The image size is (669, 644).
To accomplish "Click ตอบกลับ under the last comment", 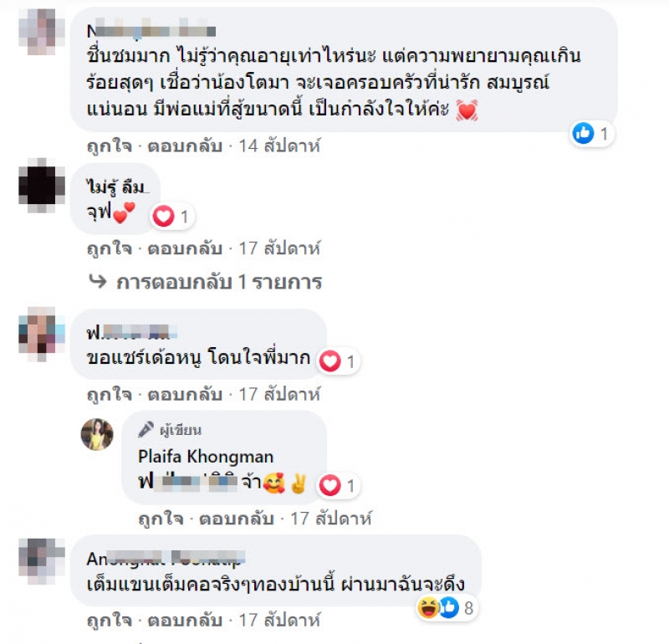I will click(185, 620).
